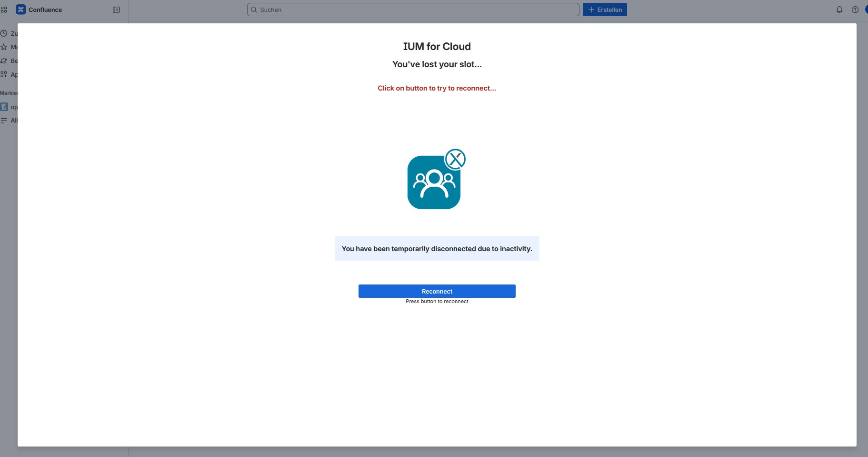Click the "IUM for Cloud" heading
The height and width of the screenshot is (457, 868).
coord(437,46)
